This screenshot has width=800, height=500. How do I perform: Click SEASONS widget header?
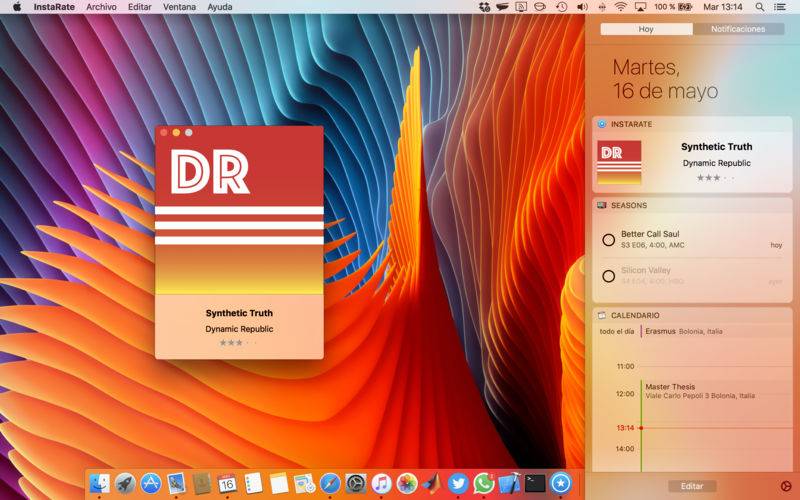[692, 205]
